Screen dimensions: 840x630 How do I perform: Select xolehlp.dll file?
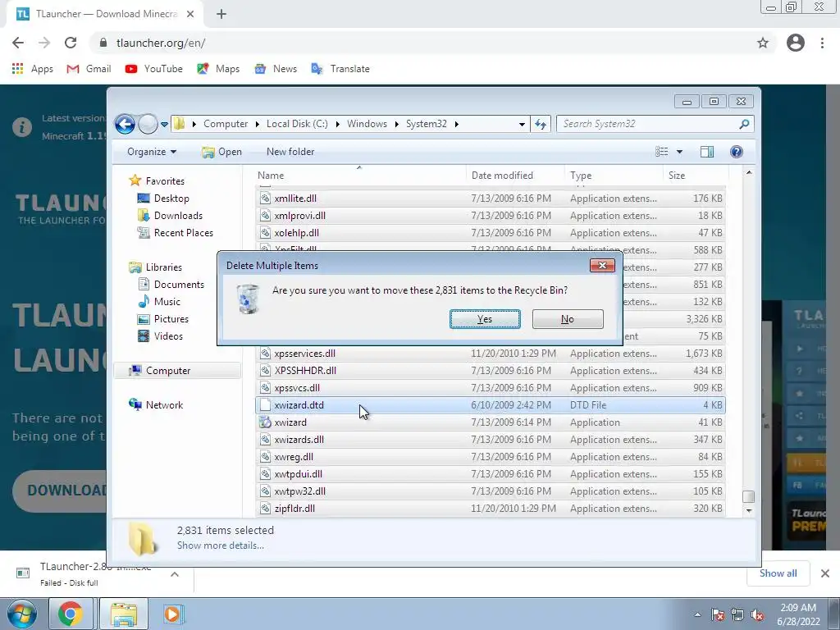pyautogui.click(x=491, y=232)
